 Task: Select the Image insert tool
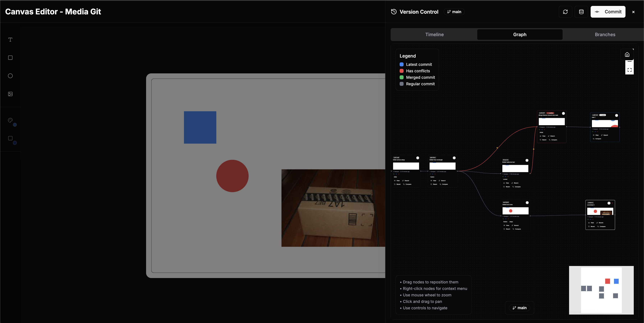[10, 94]
